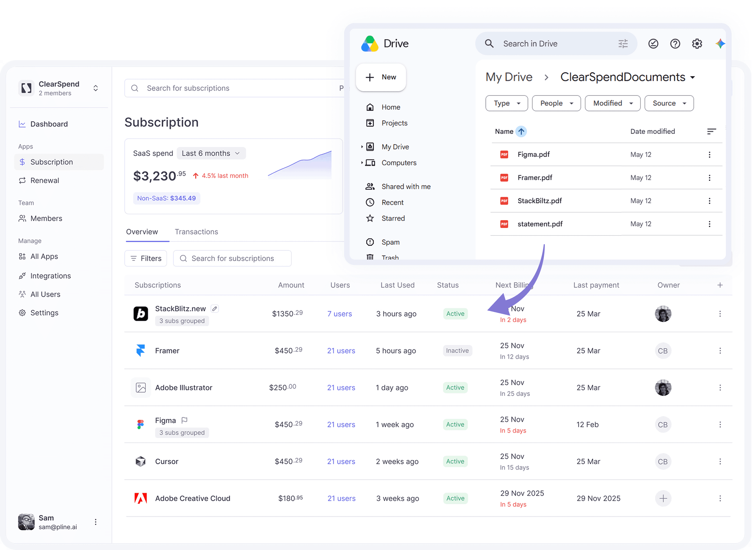Viewport: 756px width, 550px height.
Task: Open the Type filter dropdown in Drive
Action: [507, 103]
